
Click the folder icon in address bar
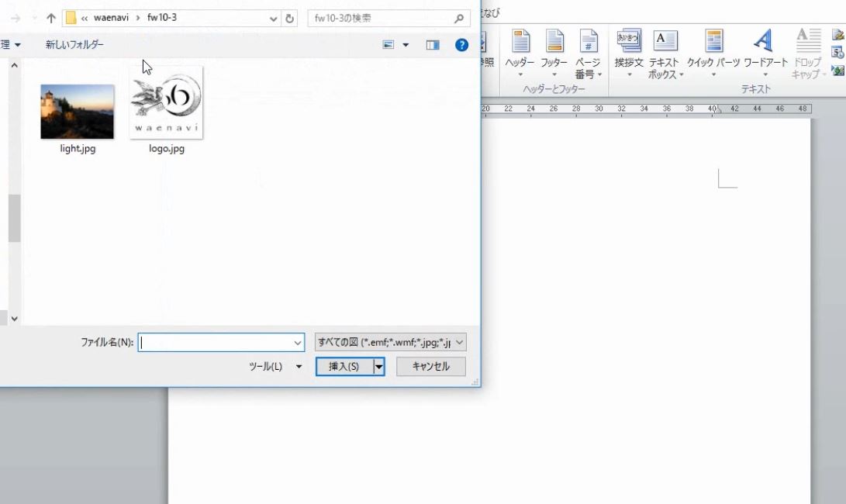coord(71,19)
